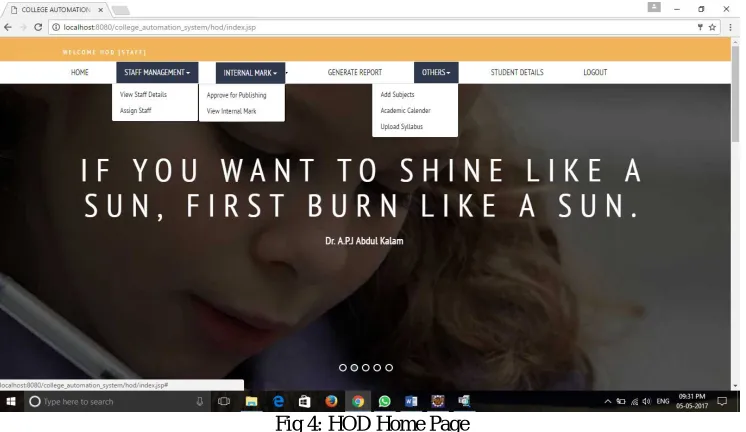Close the College Automation browser tab
This screenshot has height=432, width=746.
click(100, 10)
